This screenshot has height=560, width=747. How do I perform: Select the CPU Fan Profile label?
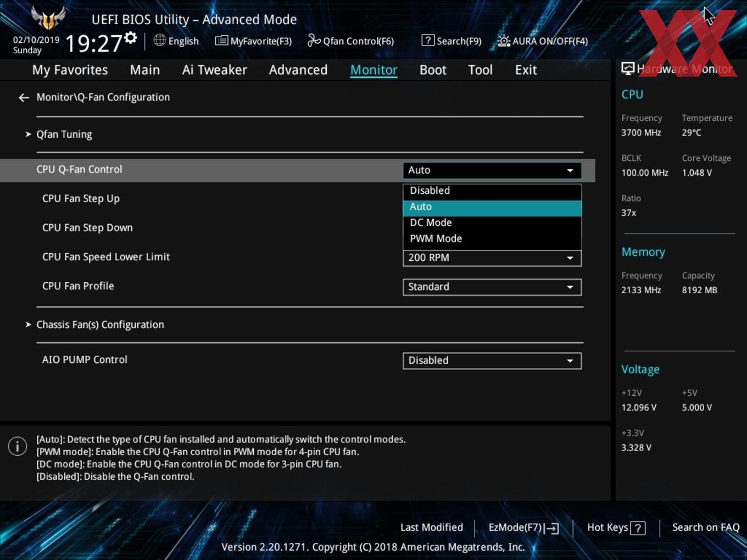(x=78, y=286)
